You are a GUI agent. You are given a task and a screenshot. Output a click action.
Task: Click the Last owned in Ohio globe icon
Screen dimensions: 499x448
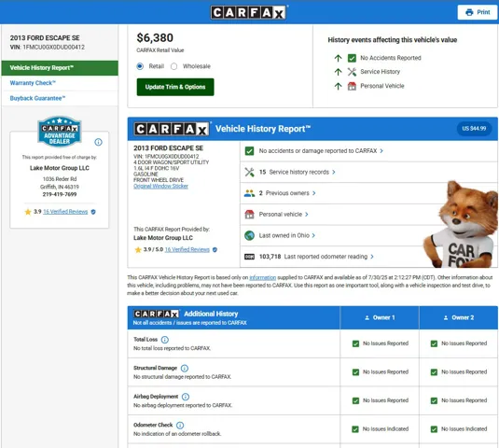(250, 235)
